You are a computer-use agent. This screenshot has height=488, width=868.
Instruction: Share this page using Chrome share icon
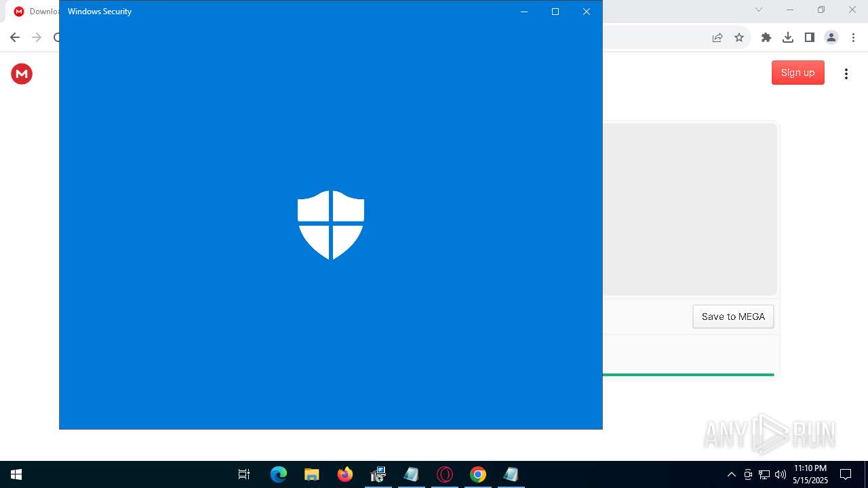(717, 37)
